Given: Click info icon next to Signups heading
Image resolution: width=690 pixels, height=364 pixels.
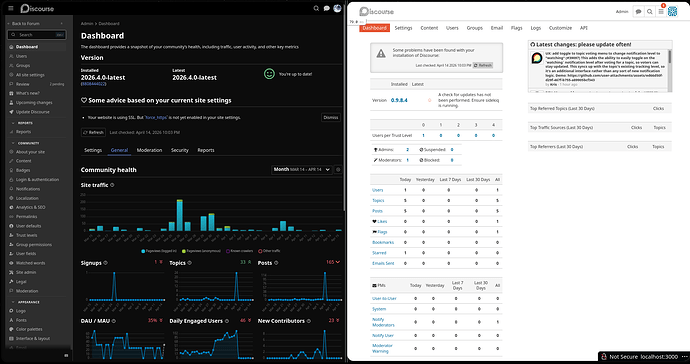Looking at the screenshot, I should click(x=105, y=263).
